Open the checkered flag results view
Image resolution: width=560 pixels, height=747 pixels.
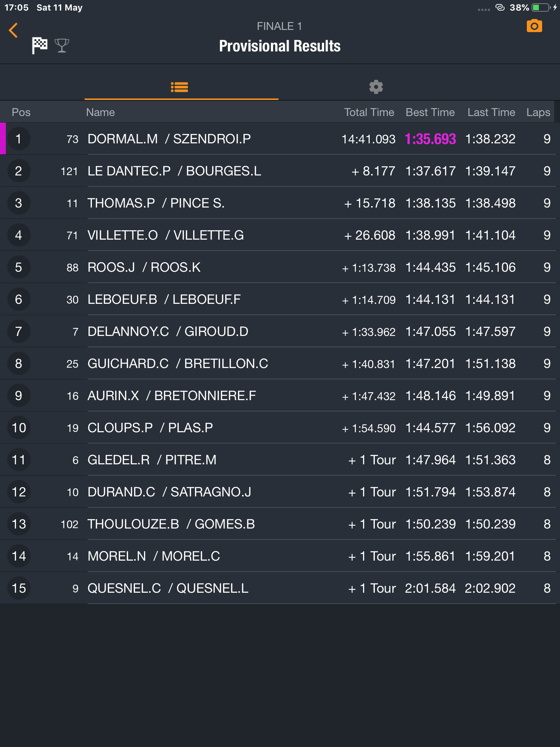pyautogui.click(x=39, y=45)
